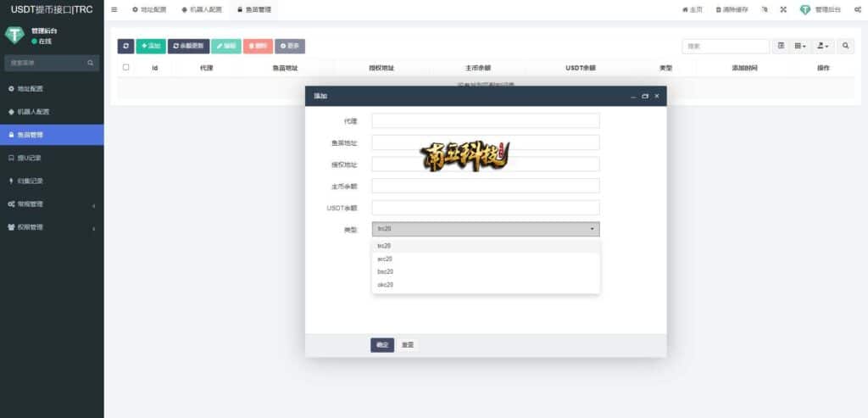Screen dimensions: 868x418
Task: Choose erc20 from the dropdown list
Action: [486, 259]
